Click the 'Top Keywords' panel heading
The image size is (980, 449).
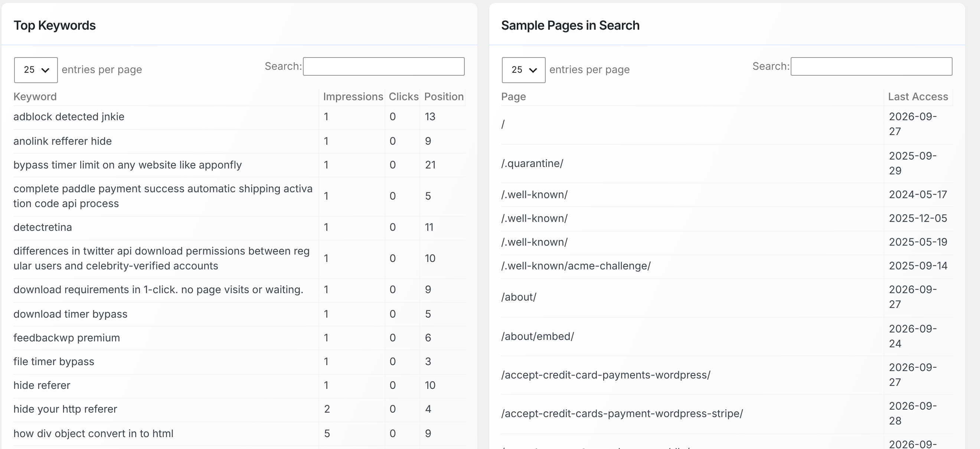(x=55, y=26)
